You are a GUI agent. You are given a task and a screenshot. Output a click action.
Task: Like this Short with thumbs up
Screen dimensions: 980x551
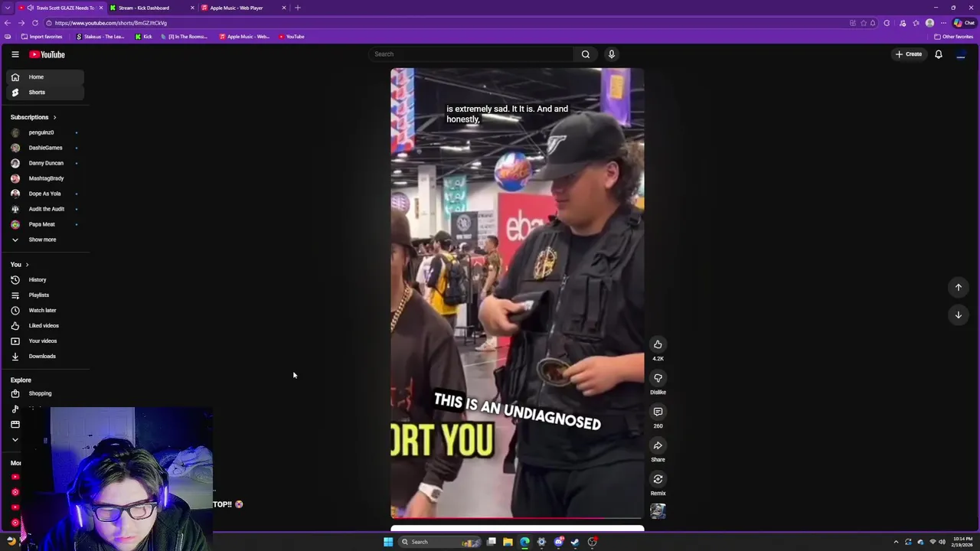[x=658, y=344]
